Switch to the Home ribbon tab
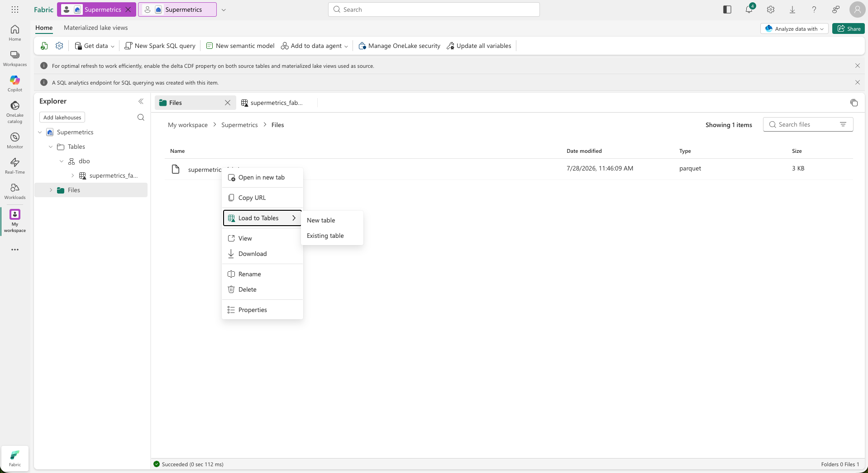The height and width of the screenshot is (473, 868). 44,28
